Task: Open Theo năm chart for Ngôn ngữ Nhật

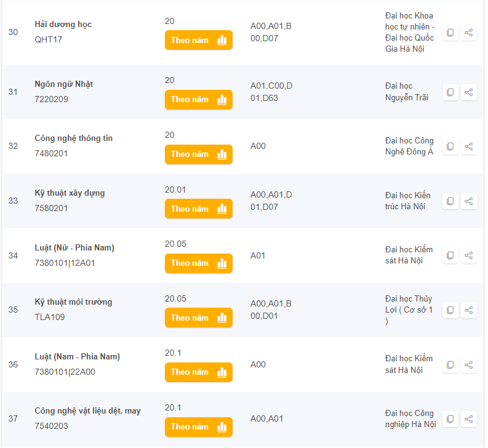Action: pos(198,100)
